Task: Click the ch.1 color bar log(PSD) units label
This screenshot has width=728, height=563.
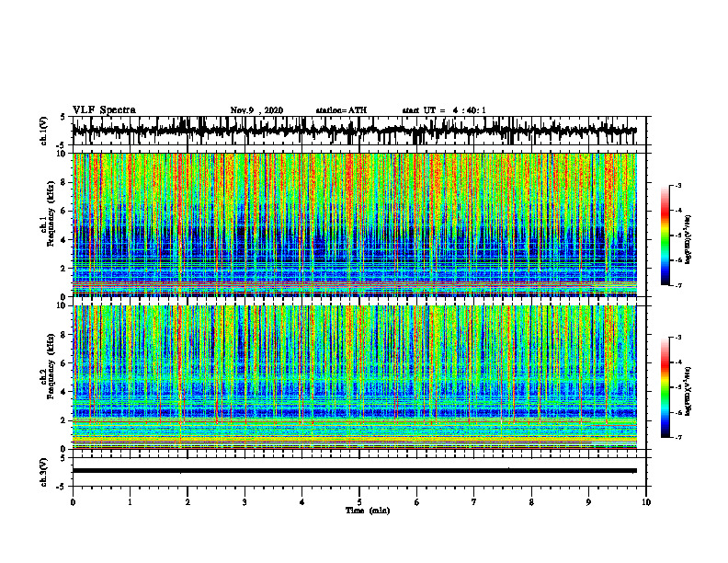Action: (x=688, y=239)
